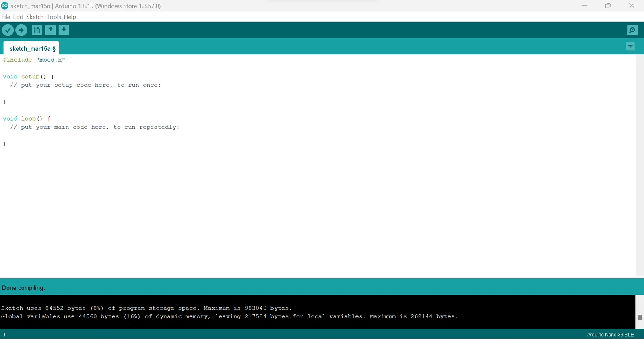The height and width of the screenshot is (339, 644).
Task: Create a new sketch with New icon
Action: pyautogui.click(x=37, y=30)
